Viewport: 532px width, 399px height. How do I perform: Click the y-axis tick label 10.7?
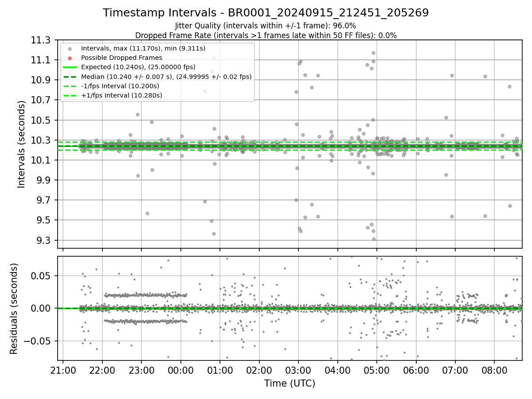pyautogui.click(x=41, y=100)
